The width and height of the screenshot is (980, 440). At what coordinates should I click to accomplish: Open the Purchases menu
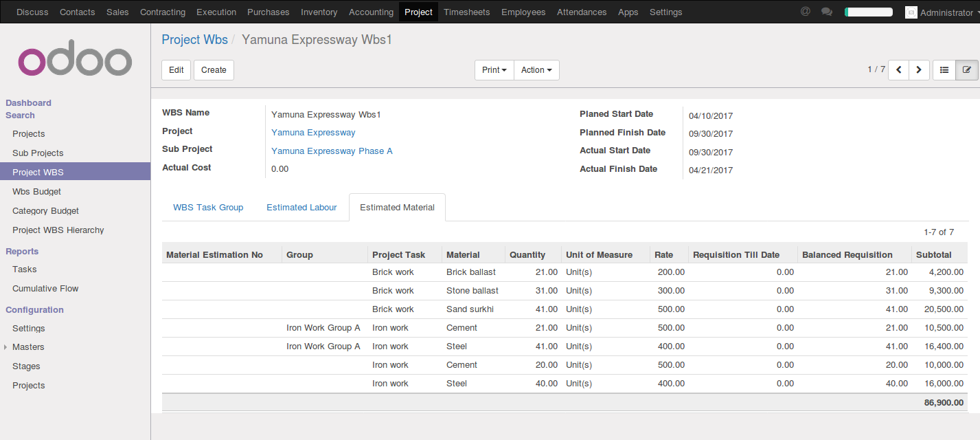tap(269, 12)
